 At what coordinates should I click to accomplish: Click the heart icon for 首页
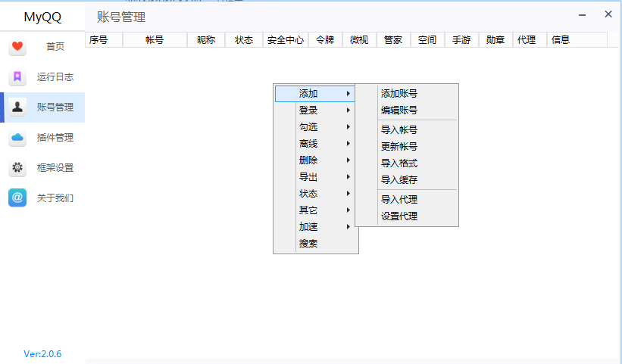[17, 47]
